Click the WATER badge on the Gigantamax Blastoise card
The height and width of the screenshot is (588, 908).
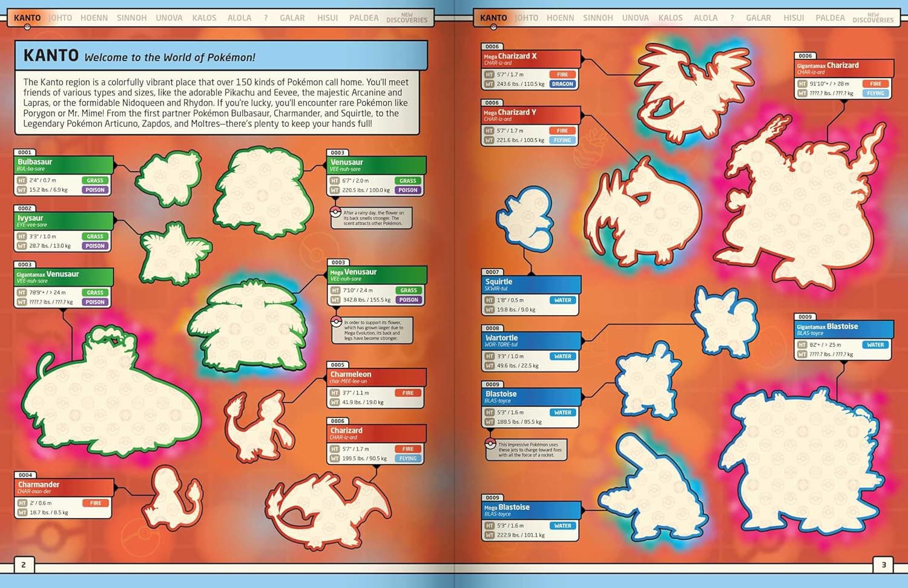tap(876, 345)
